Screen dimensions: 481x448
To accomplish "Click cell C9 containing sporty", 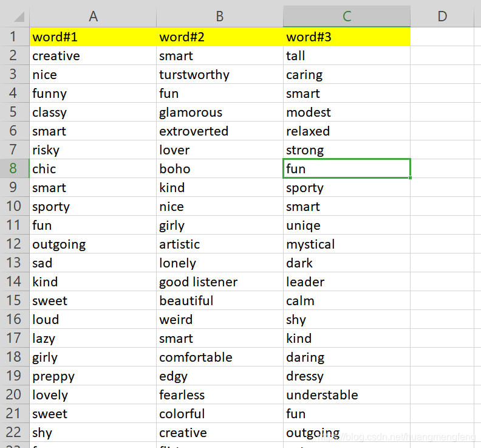I will point(347,187).
